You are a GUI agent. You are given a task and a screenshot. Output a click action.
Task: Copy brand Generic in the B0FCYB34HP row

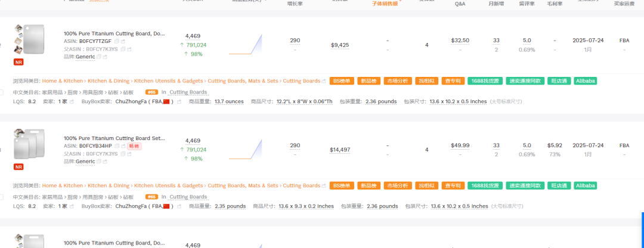[99, 162]
